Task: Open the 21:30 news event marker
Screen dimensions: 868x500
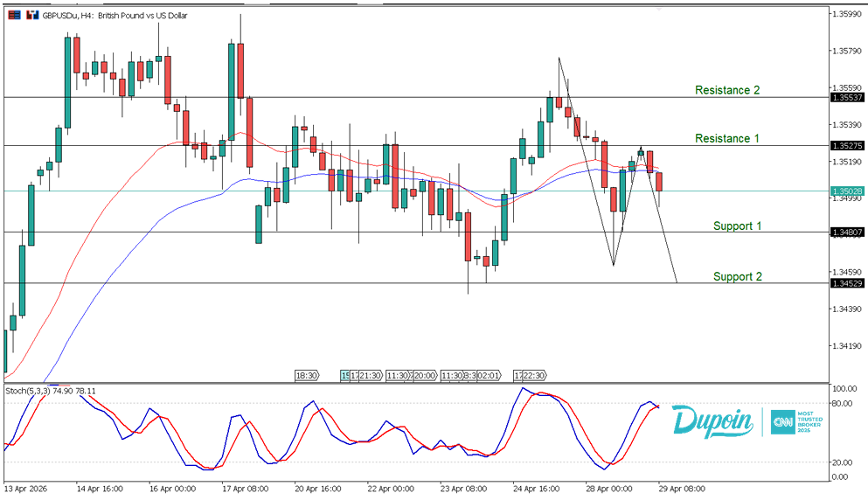Action: (371, 375)
